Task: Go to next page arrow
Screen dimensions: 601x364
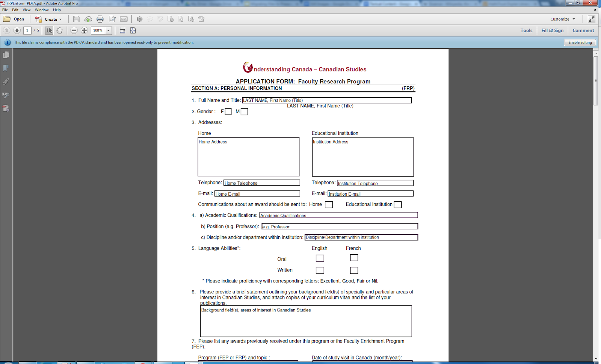Action: click(x=17, y=30)
